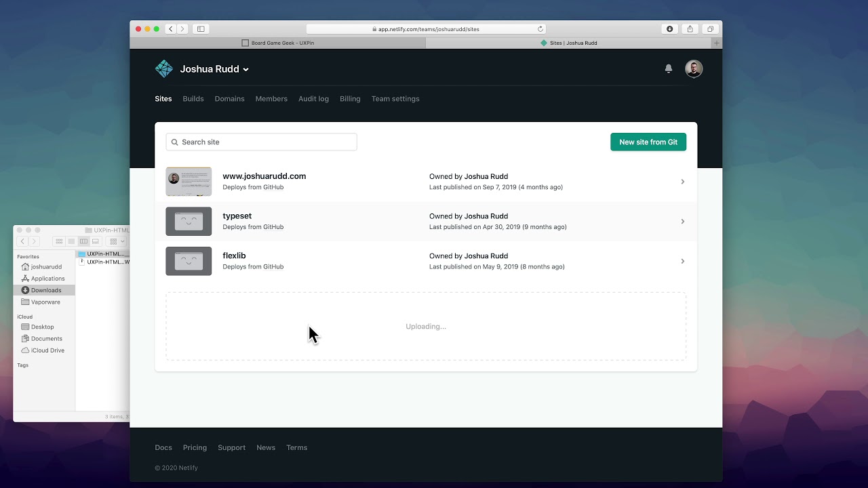Image resolution: width=868 pixels, height=488 pixels.
Task: Open the Domains tab
Action: (x=229, y=99)
